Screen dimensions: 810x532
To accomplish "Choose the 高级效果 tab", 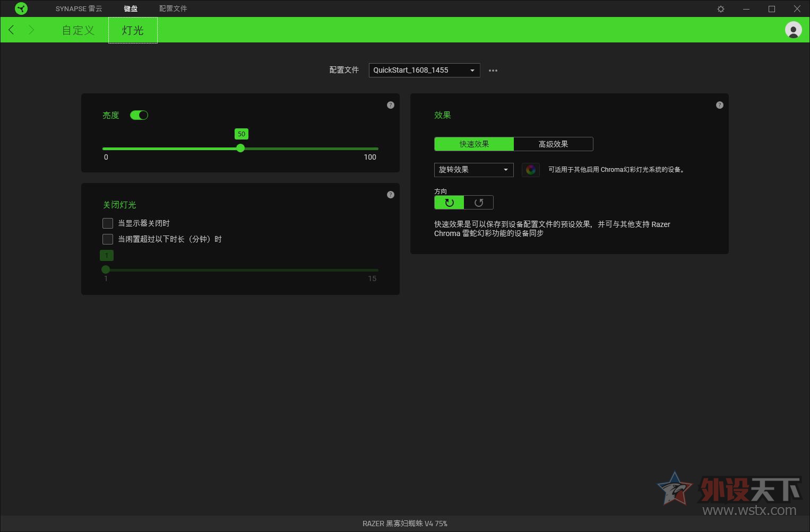I will [554, 144].
